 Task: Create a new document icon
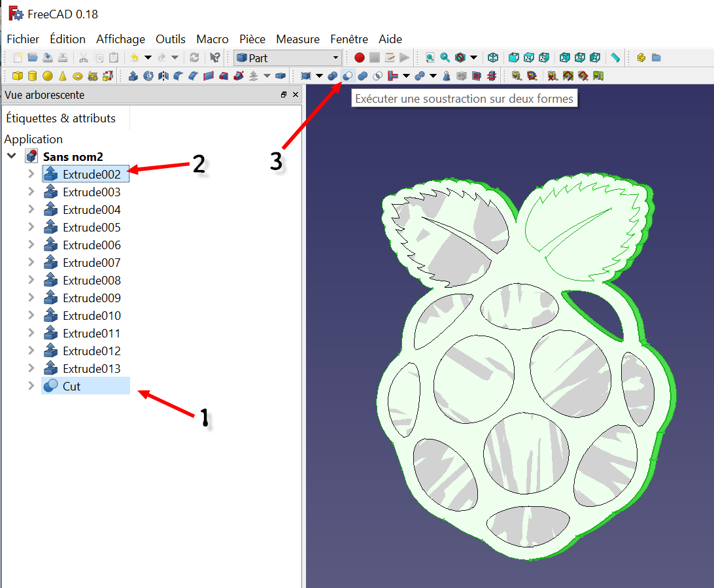(17, 58)
